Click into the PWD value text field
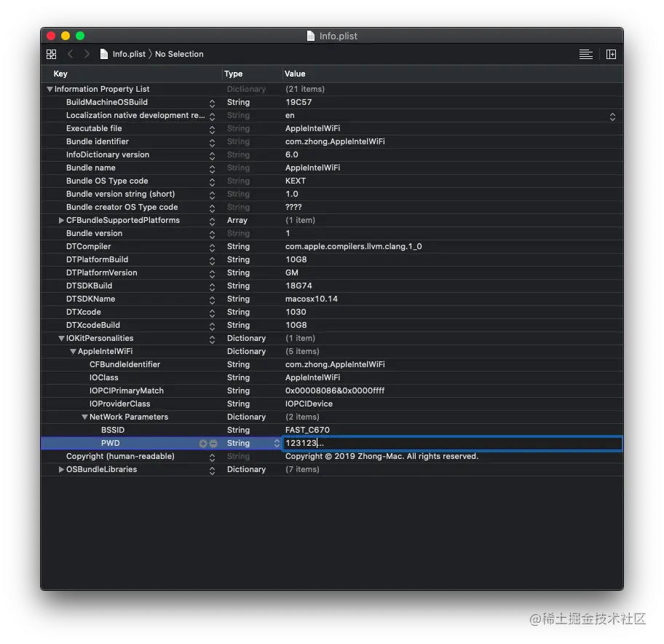Image resolution: width=664 pixels, height=644 pixels. tap(452, 443)
